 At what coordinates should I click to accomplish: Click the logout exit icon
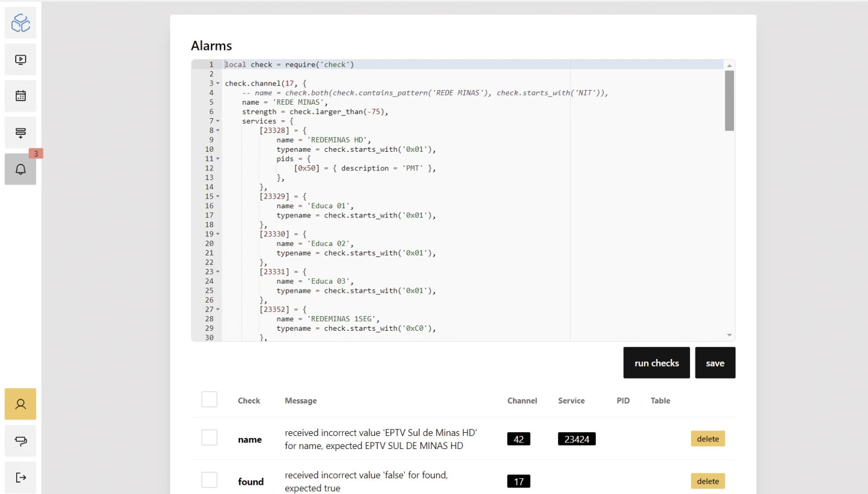21,477
